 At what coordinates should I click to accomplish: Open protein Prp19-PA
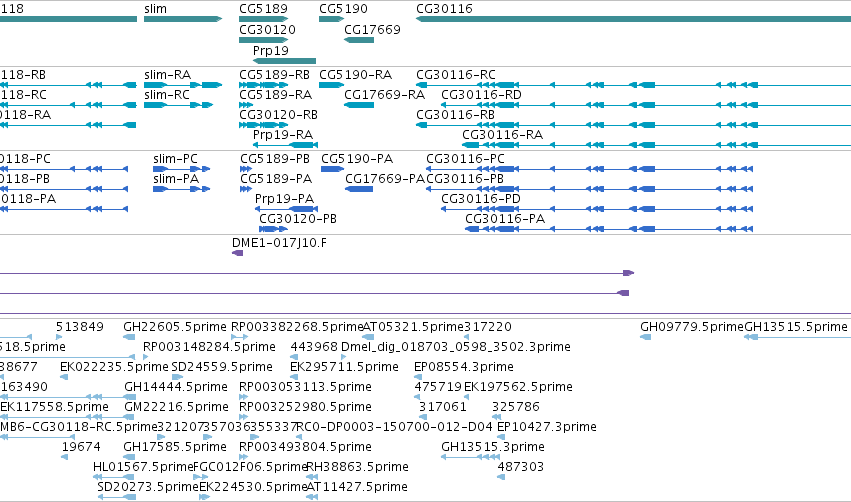pos(284,199)
